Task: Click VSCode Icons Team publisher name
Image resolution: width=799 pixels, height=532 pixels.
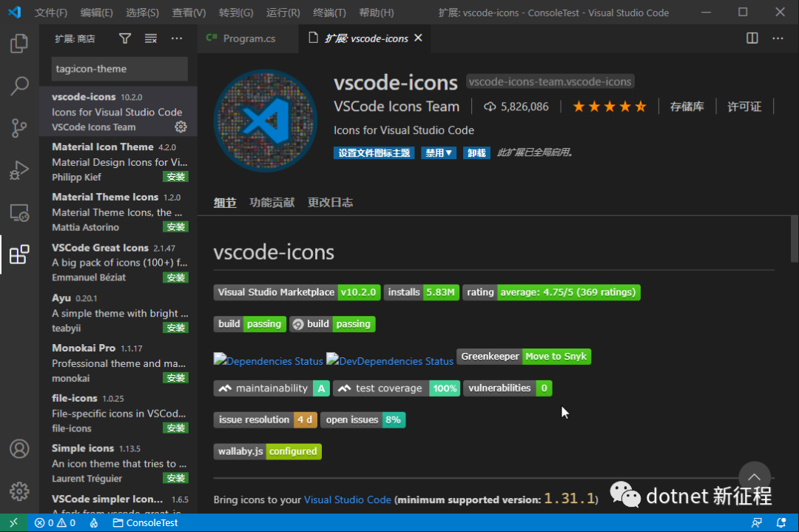Action: click(397, 107)
